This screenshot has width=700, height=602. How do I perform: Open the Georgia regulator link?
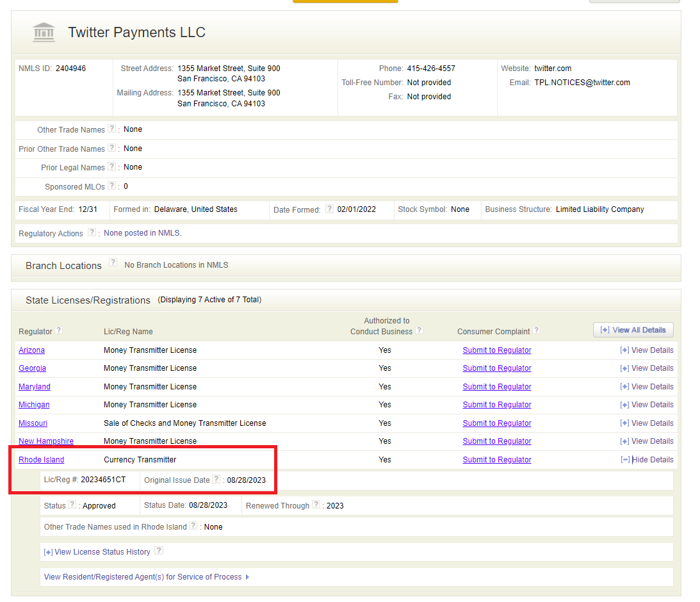[32, 368]
